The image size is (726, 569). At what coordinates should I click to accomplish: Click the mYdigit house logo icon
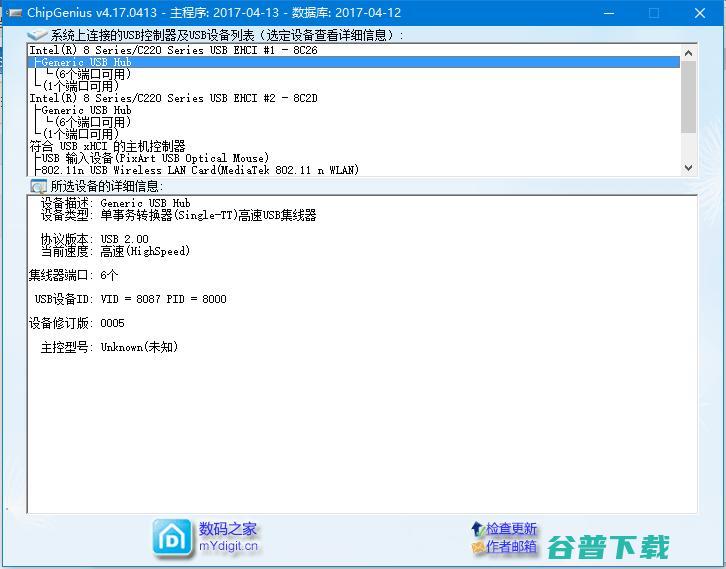pos(173,537)
